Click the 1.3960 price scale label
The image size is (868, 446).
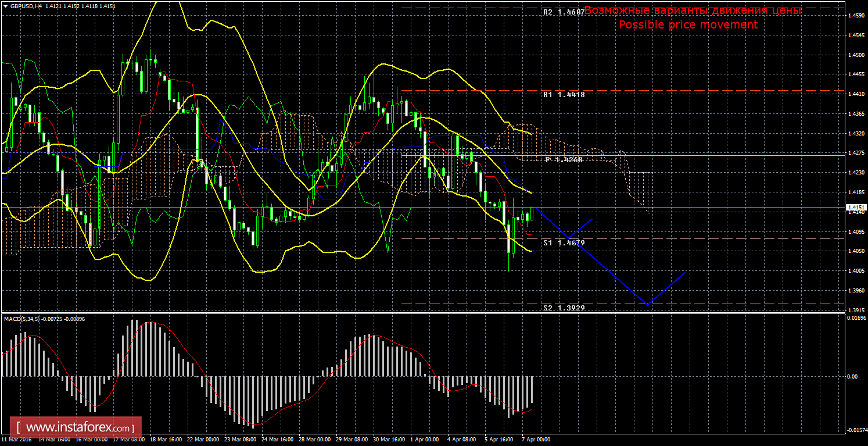coord(856,290)
